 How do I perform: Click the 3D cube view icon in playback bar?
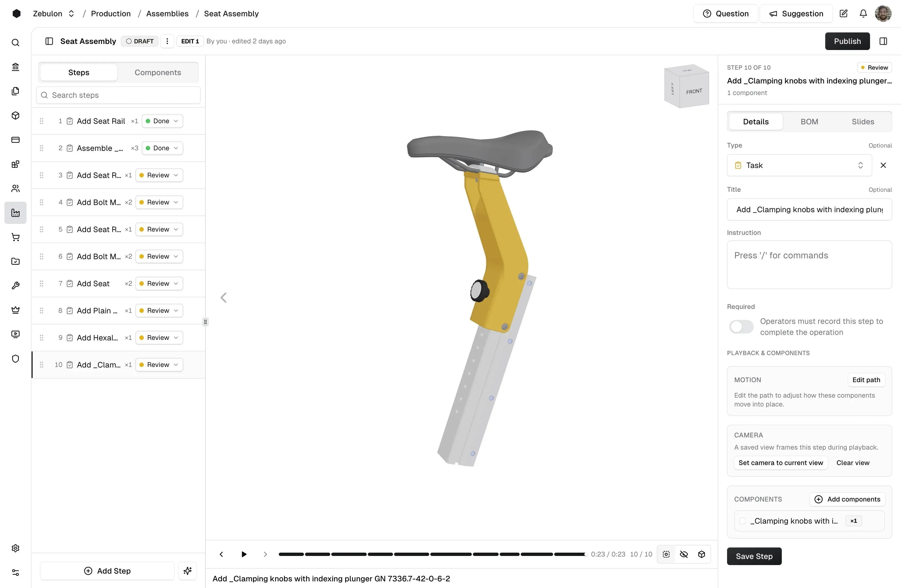702,554
